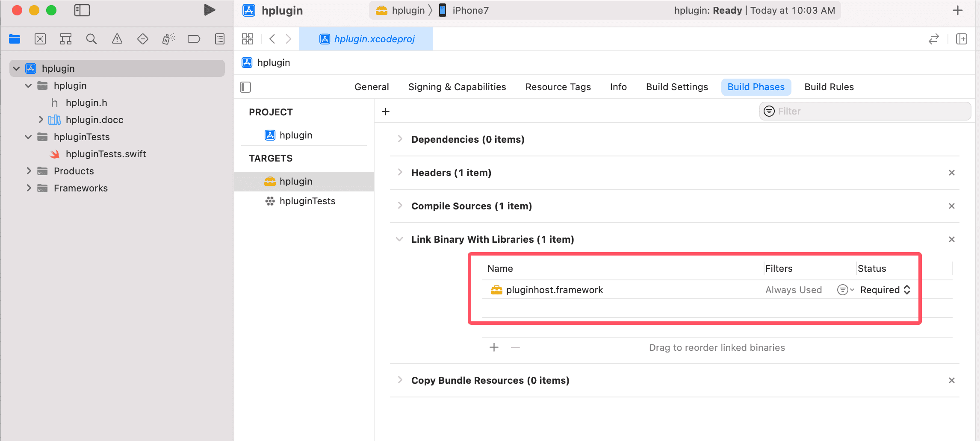
Task: Open the Symbol navigator
Action: tap(66, 39)
